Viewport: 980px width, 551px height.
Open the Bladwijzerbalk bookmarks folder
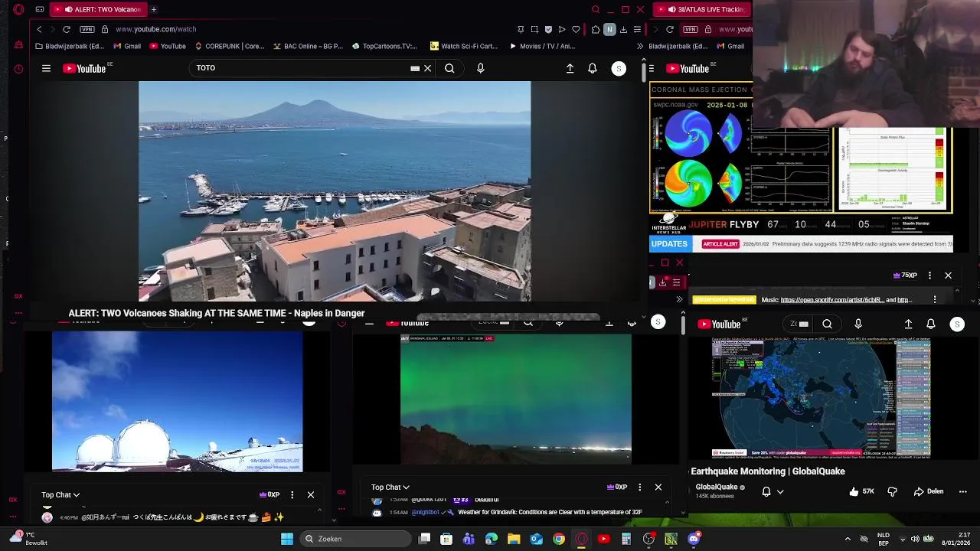[70, 46]
